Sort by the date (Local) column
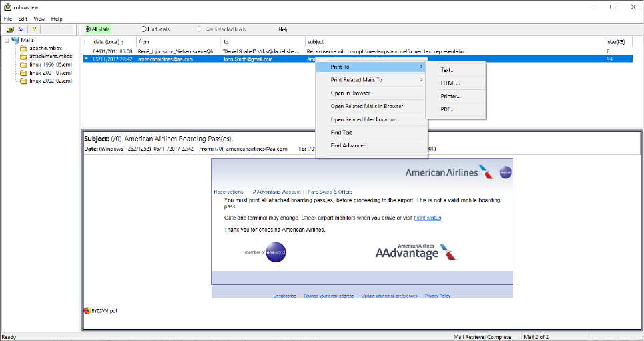The width and height of the screenshot is (644, 341). (x=113, y=42)
